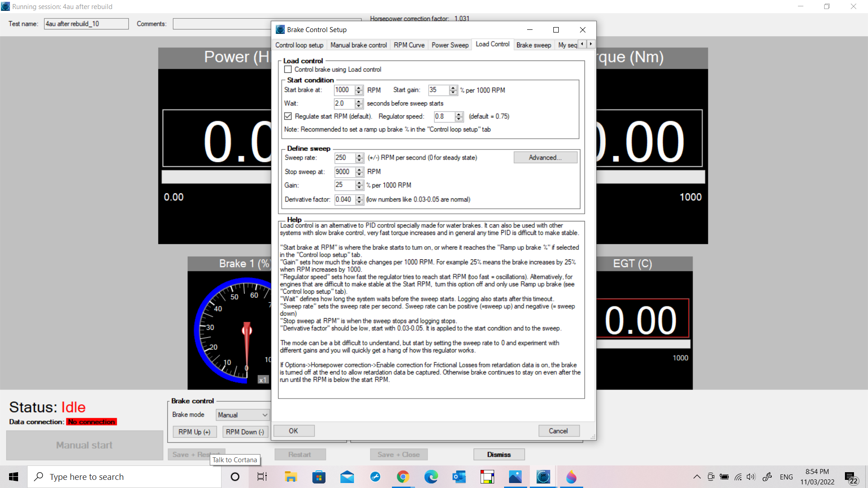Screen dimensions: 868x488
Task: Enable Control brake using Load control
Action: 288,70
